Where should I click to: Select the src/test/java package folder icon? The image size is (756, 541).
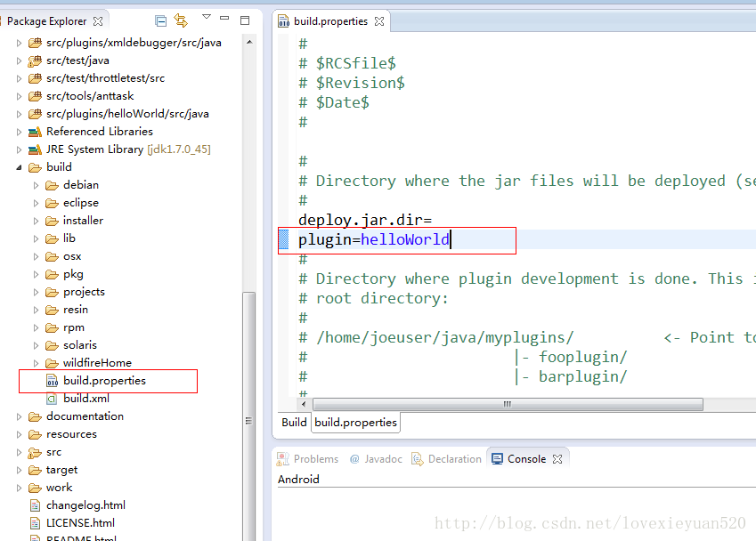click(x=35, y=61)
